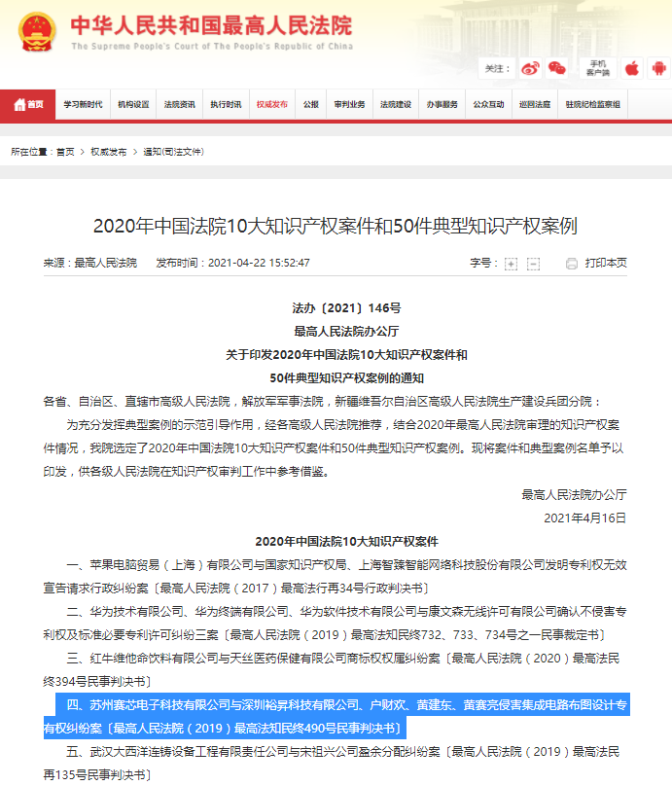The image size is (672, 786).
Task: Go to the 首页 home tab
Action: (x=28, y=105)
